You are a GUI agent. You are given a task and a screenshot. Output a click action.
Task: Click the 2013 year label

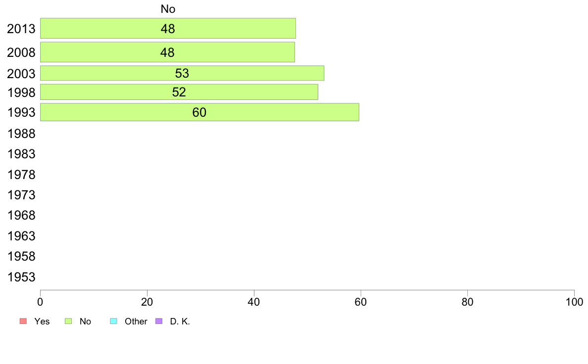pyautogui.click(x=21, y=29)
